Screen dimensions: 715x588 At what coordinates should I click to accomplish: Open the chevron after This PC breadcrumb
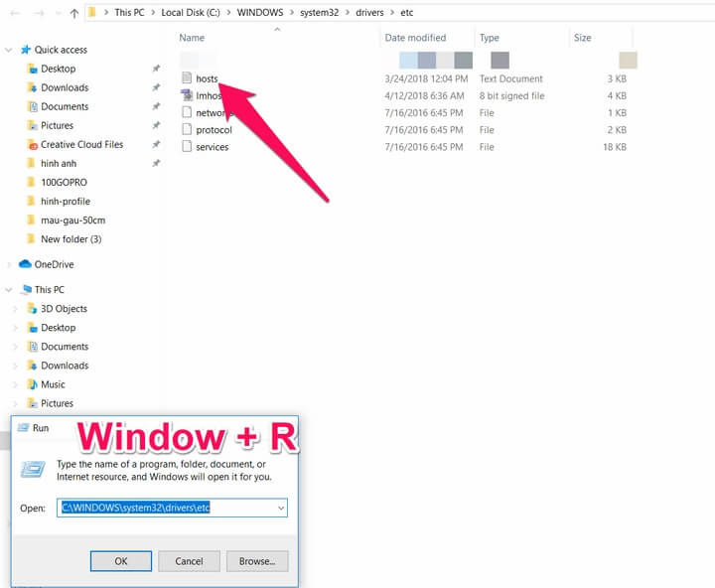(x=153, y=13)
